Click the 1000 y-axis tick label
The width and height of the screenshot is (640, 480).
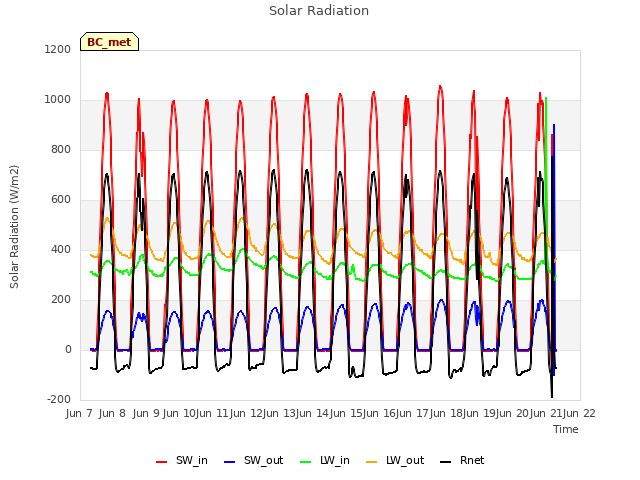[x=58, y=100]
